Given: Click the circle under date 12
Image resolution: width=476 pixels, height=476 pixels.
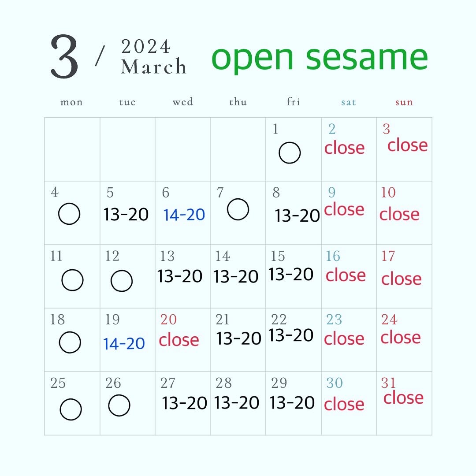Looking at the screenshot, I should pos(122,281).
